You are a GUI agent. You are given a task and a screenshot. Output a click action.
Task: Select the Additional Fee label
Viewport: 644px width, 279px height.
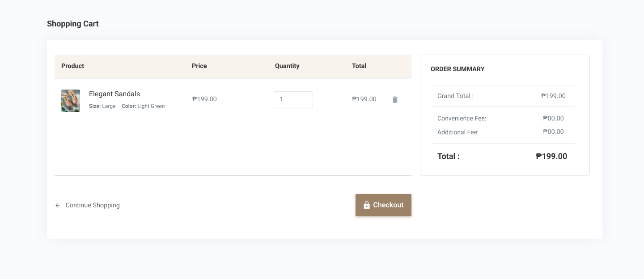(458, 132)
